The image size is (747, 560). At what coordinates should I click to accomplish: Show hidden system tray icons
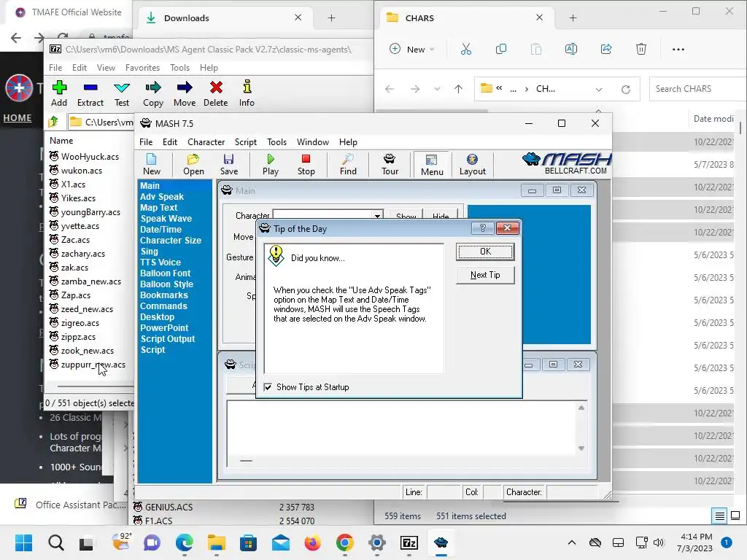[572, 542]
